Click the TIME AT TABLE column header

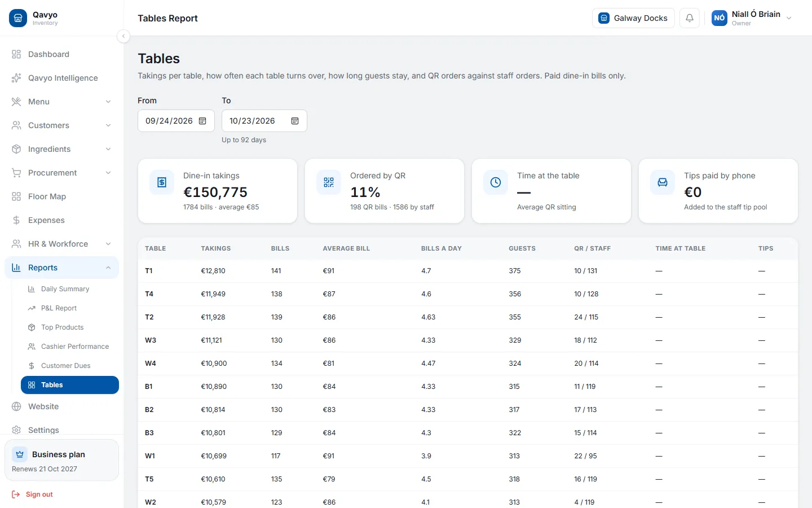[681, 248]
